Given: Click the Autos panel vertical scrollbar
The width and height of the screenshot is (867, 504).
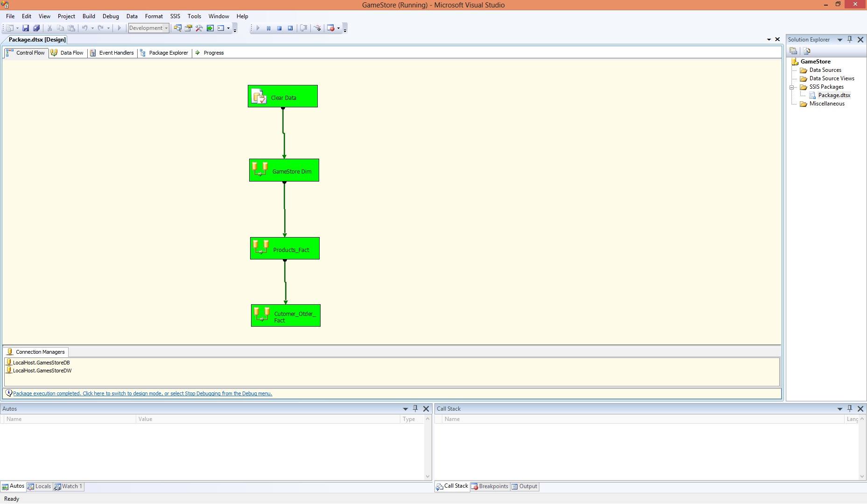Looking at the screenshot, I should click(x=427, y=448).
